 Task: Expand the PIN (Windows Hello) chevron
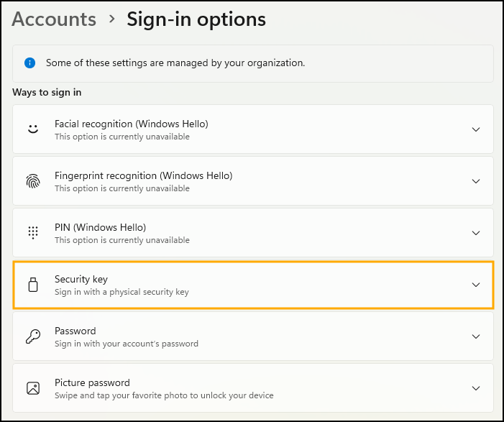pyautogui.click(x=475, y=233)
